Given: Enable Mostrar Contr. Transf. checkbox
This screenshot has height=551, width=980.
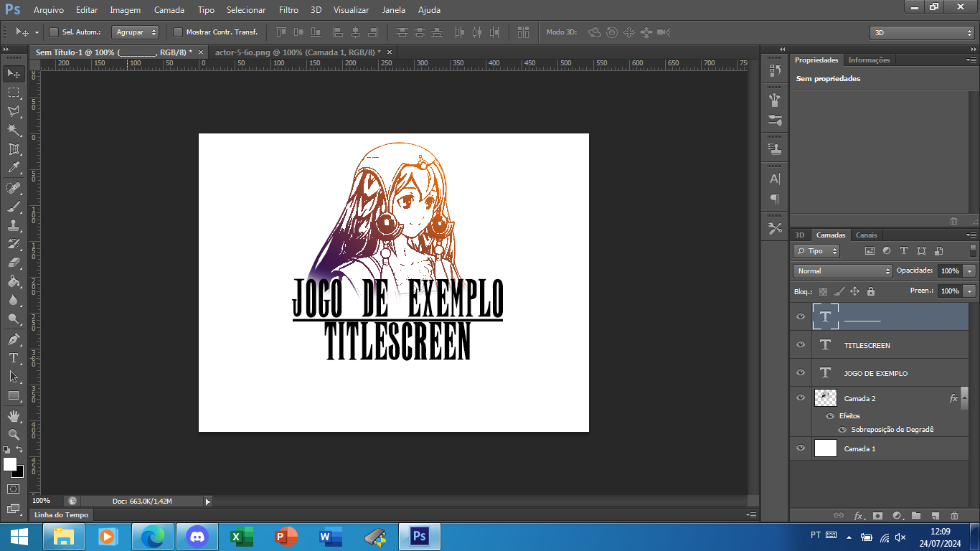Looking at the screenshot, I should pyautogui.click(x=178, y=32).
